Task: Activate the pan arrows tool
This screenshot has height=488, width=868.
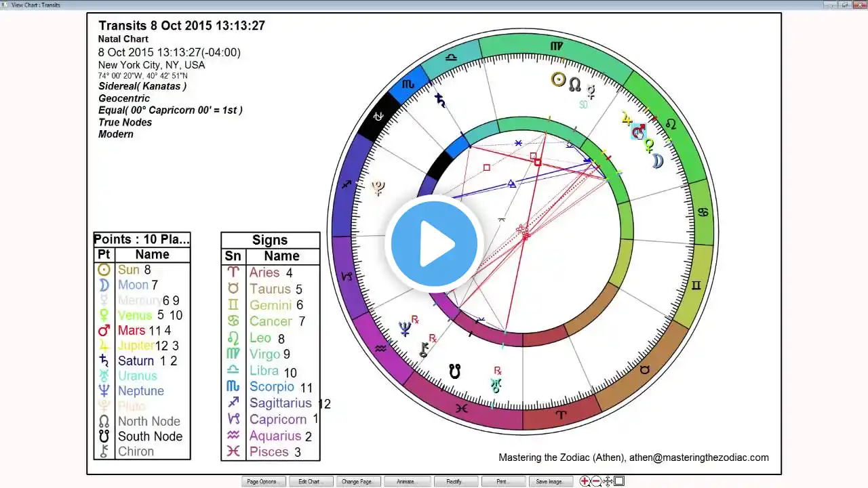Action: [x=608, y=481]
